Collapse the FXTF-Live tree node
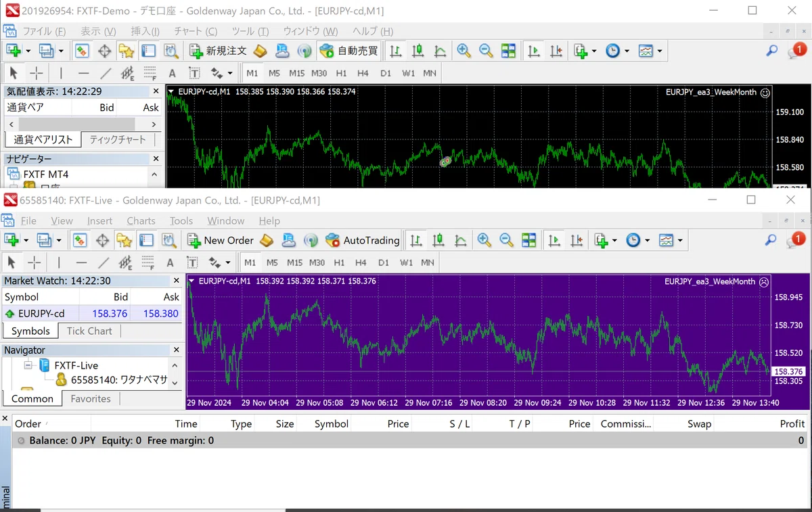The width and height of the screenshot is (812, 512). (x=28, y=365)
